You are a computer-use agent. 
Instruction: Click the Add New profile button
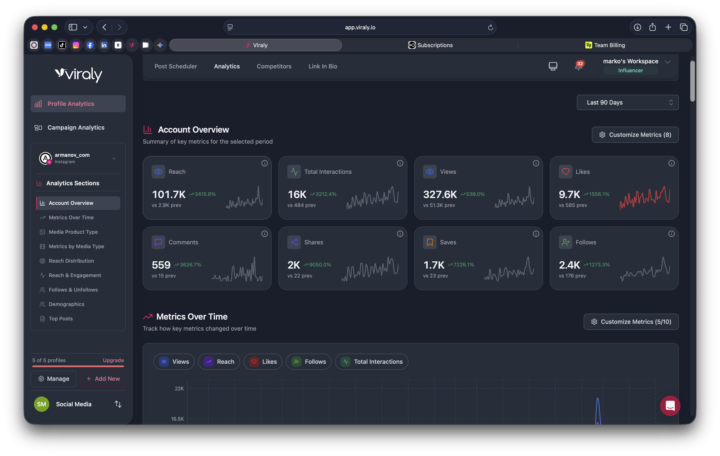pyautogui.click(x=103, y=379)
